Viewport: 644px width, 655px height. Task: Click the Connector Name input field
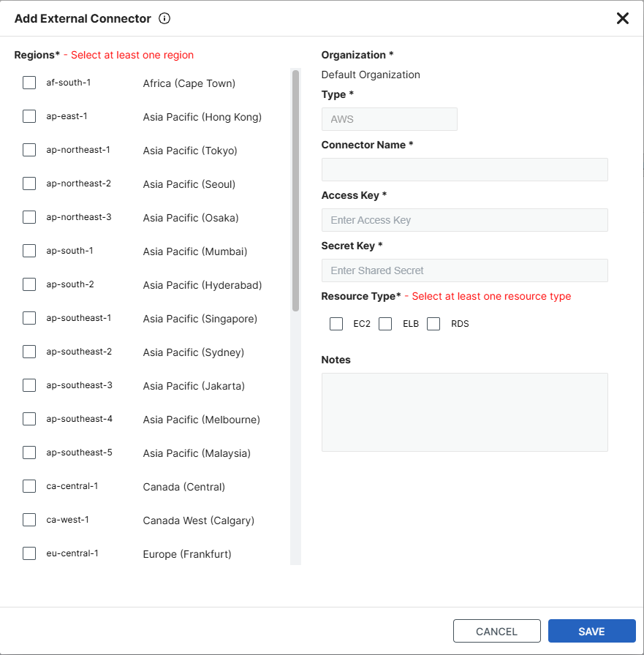pos(464,169)
